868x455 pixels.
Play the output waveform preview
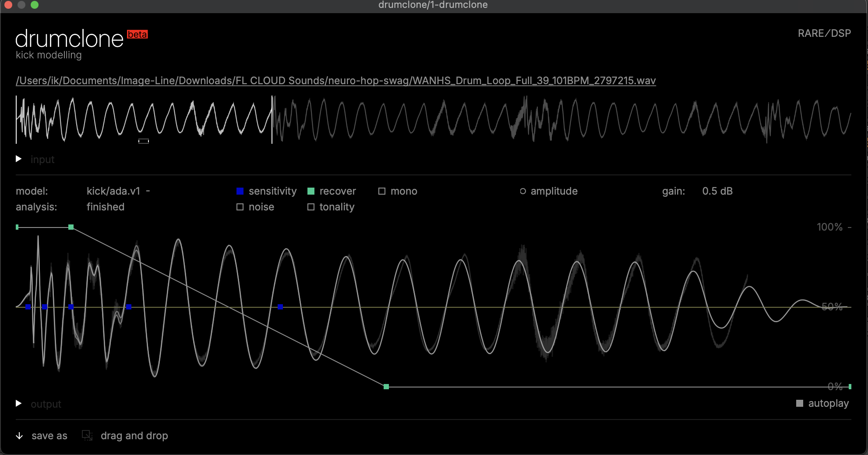pyautogui.click(x=19, y=403)
